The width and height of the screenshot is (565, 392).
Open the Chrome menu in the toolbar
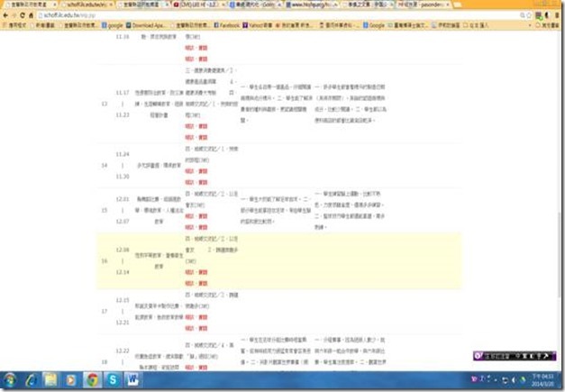[x=556, y=16]
